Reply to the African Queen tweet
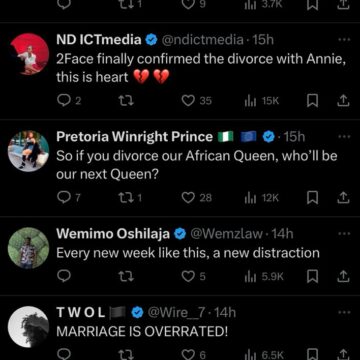The height and width of the screenshot is (360, 360). [x=69, y=198]
